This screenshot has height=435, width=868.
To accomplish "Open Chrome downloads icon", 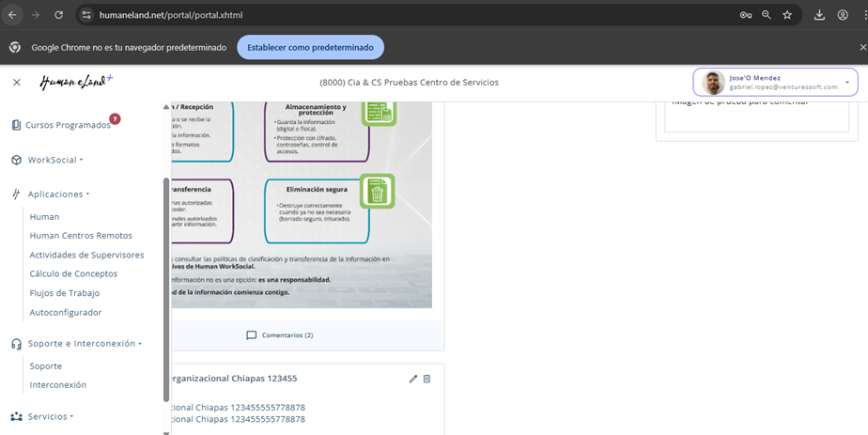I will 819,15.
